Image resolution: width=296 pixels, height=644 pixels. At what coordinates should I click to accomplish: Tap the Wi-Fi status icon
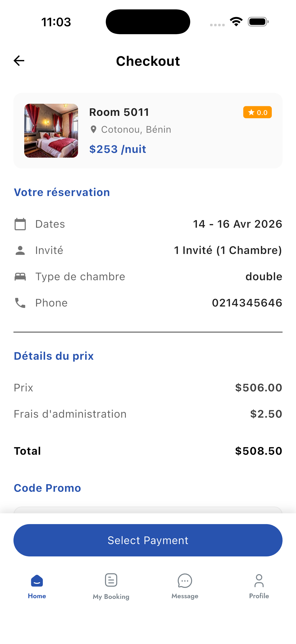pyautogui.click(x=236, y=22)
